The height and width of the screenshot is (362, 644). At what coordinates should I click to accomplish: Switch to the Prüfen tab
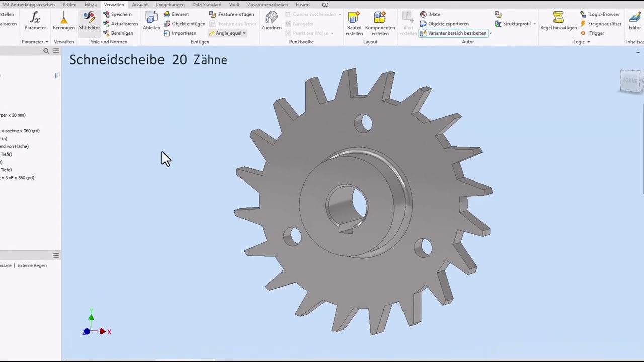(69, 5)
